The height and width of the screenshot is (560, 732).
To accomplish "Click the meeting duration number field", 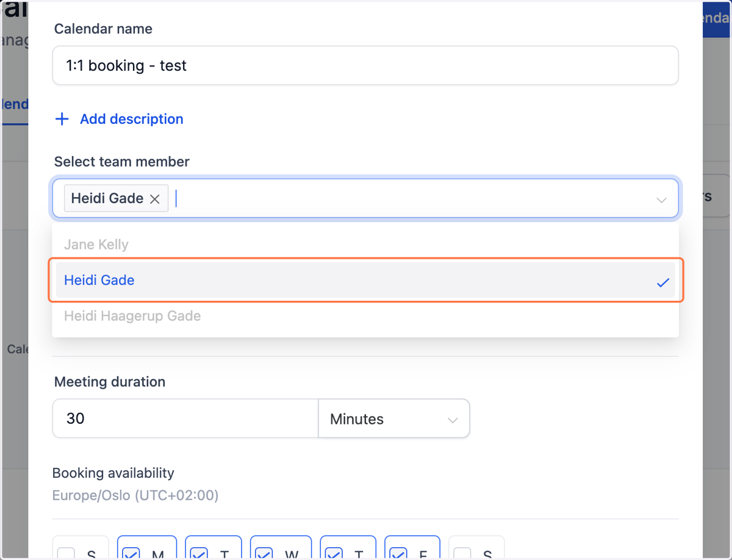I will pos(185,418).
